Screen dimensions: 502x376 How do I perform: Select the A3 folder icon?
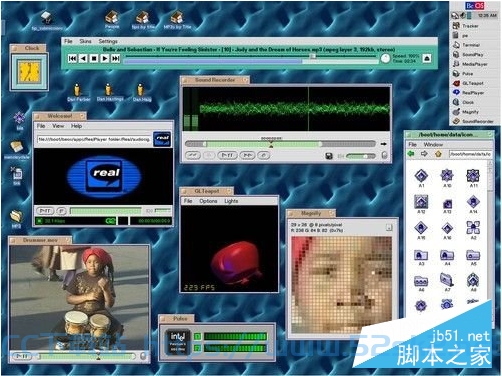click(x=421, y=257)
